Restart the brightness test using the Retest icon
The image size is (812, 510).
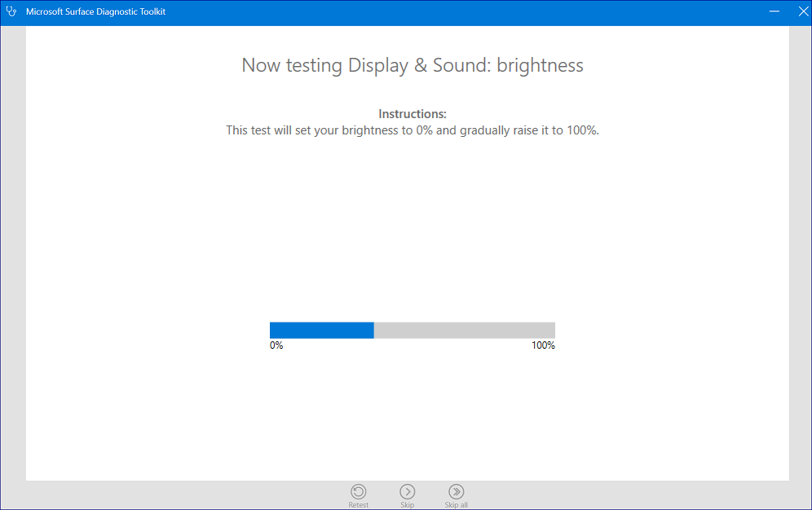pyautogui.click(x=359, y=492)
